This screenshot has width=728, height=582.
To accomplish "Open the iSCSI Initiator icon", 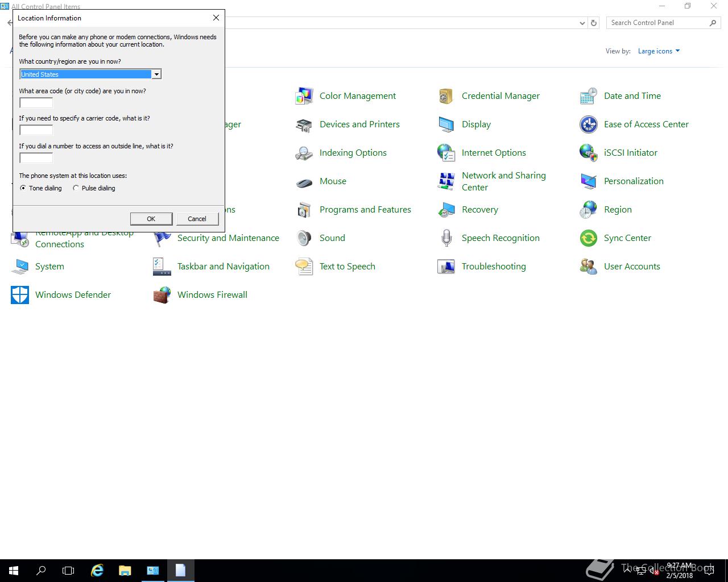I will point(589,153).
